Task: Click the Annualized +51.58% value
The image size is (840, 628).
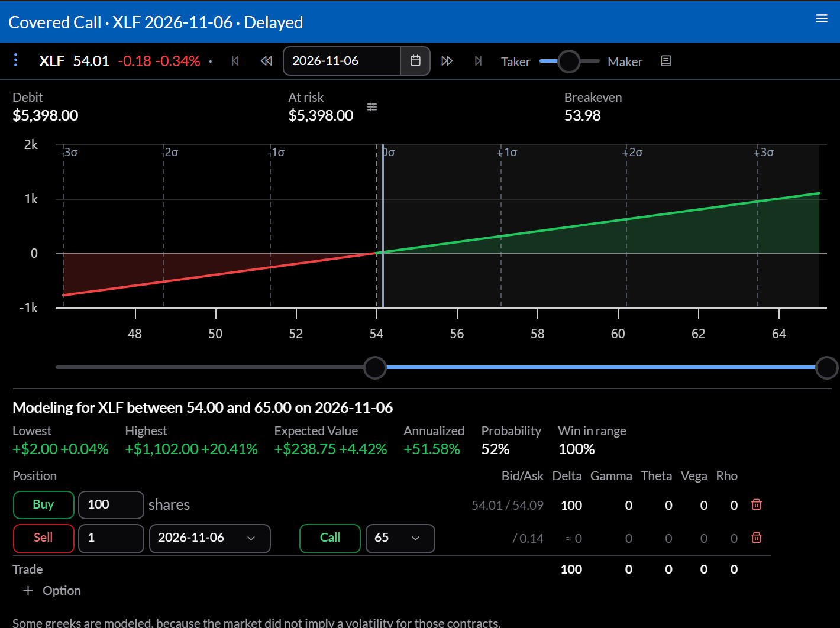Action: [432, 449]
